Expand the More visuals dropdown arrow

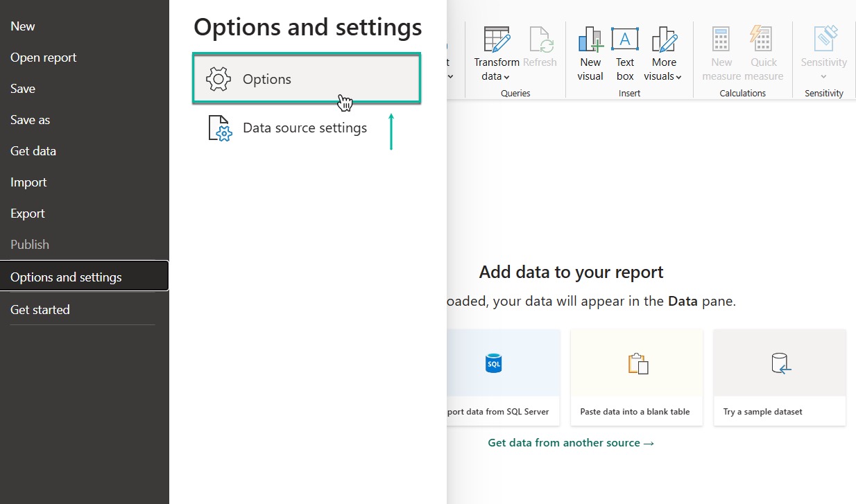pos(678,78)
